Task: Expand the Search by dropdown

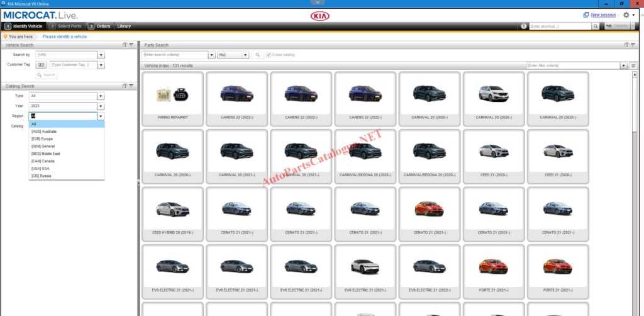Action: 101,55
